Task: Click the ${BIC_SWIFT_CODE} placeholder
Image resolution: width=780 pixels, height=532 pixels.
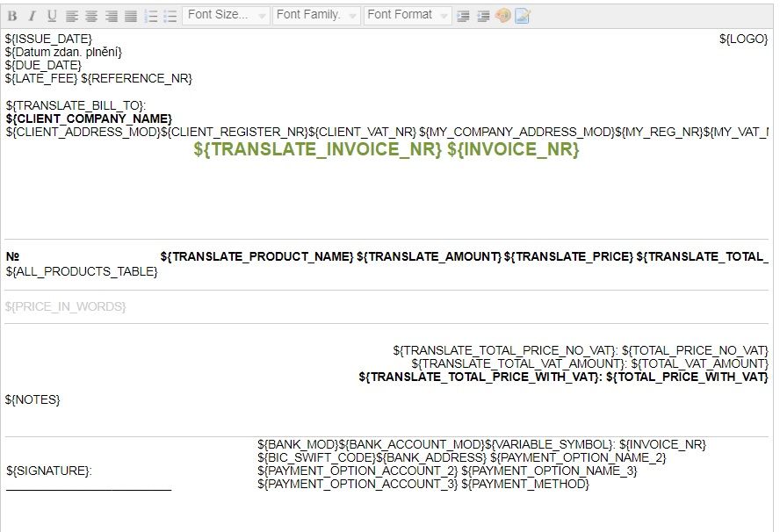Action: (317, 457)
